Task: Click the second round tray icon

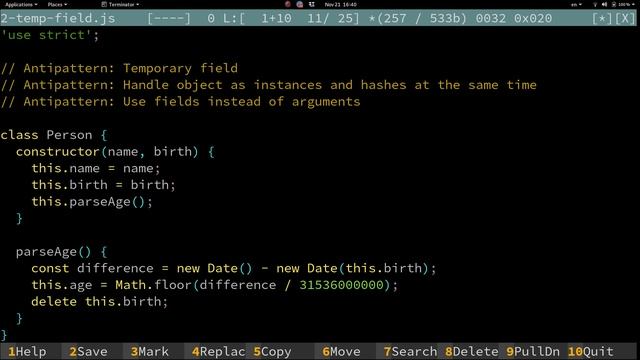Action: tap(300, 4)
